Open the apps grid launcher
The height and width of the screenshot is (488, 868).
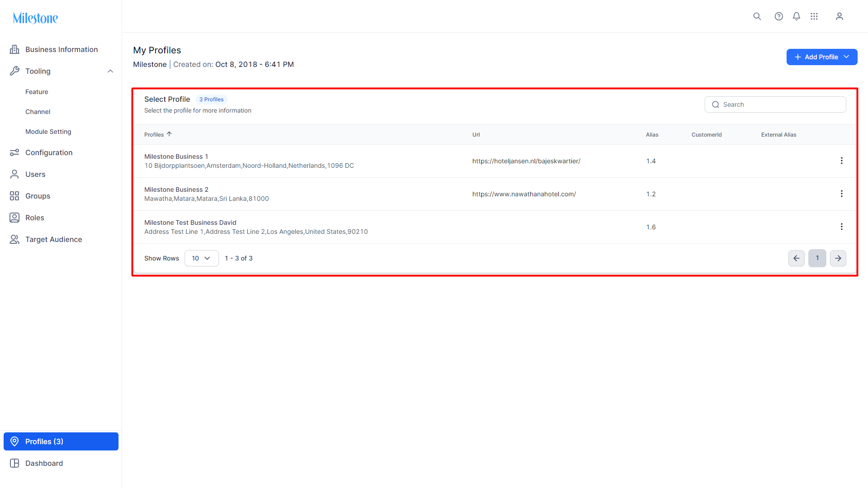tap(814, 16)
